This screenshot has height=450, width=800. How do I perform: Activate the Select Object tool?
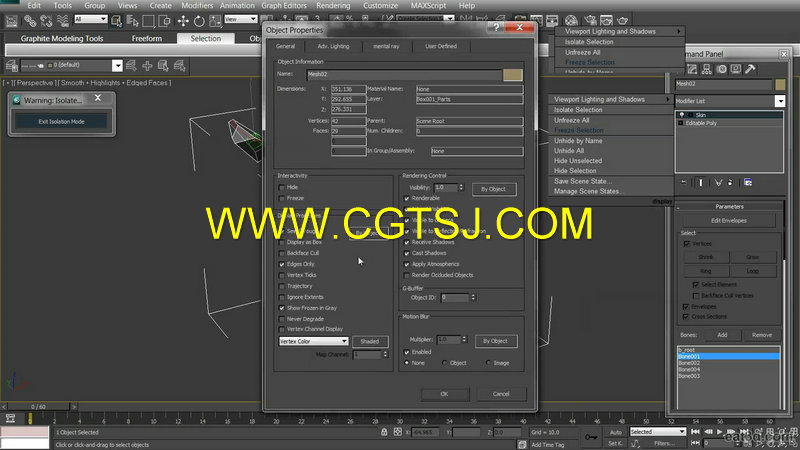click(x=116, y=21)
